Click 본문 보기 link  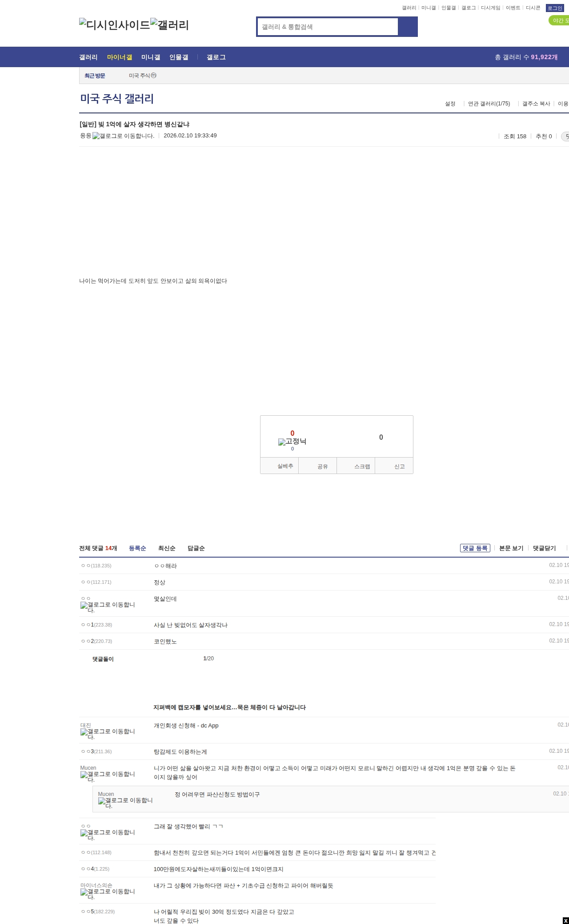coord(511,548)
